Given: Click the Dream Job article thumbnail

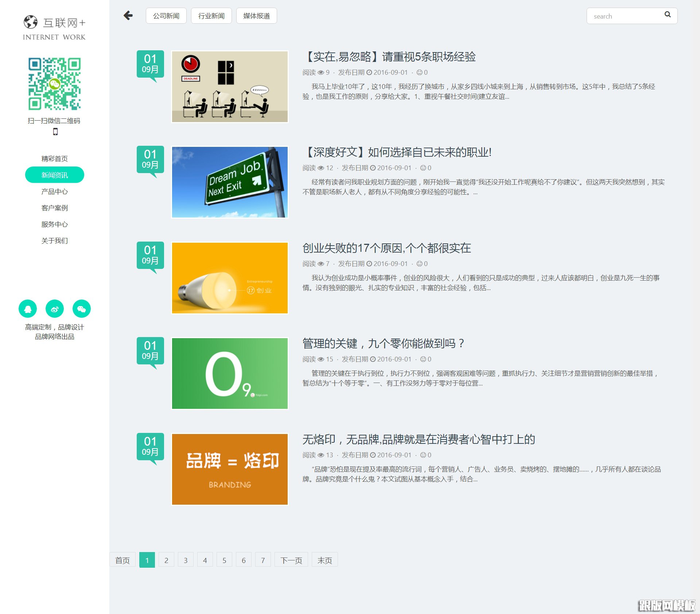Looking at the screenshot, I should point(229,182).
